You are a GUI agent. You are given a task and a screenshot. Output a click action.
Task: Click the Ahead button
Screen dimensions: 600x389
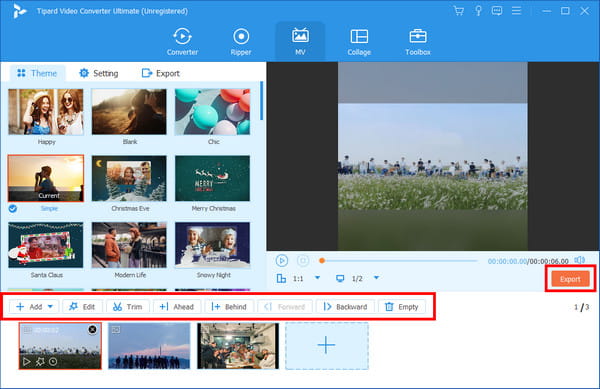pos(176,307)
